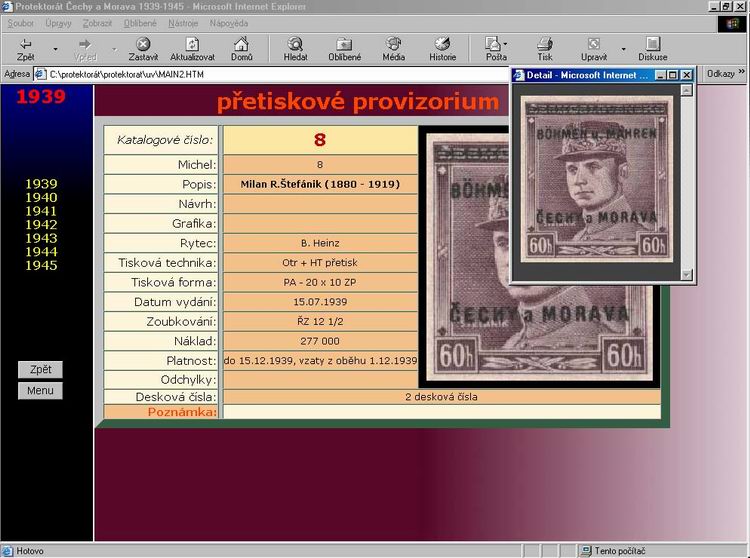Open the Zobrazit menu
The image size is (750, 558).
[x=97, y=23]
